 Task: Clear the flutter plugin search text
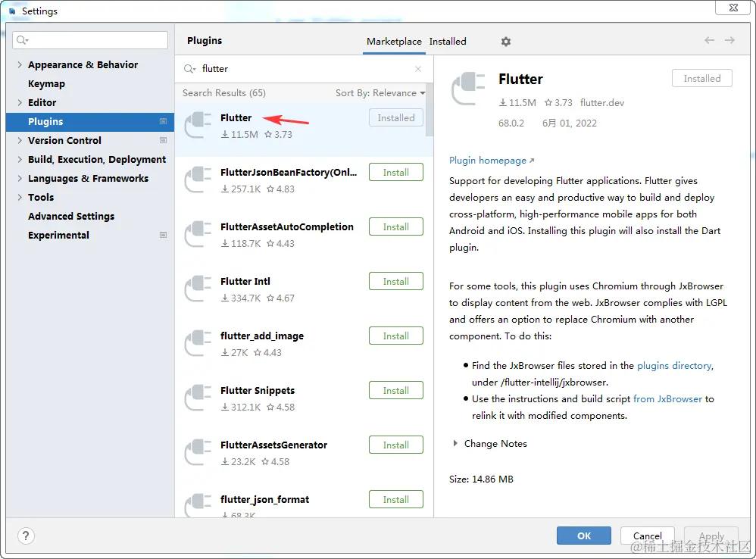[418, 69]
